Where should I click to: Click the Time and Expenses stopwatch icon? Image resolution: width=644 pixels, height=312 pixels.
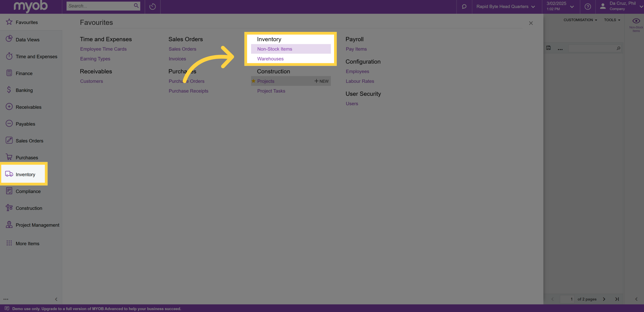coord(9,56)
